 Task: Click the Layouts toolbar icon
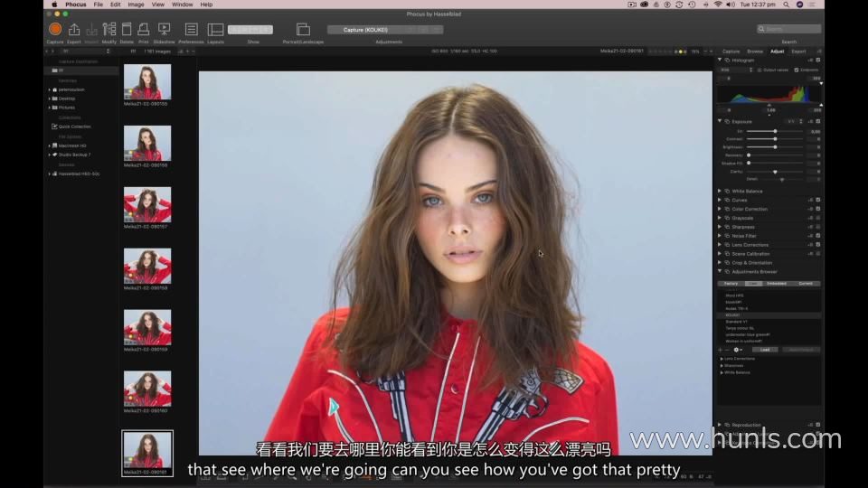click(215, 29)
